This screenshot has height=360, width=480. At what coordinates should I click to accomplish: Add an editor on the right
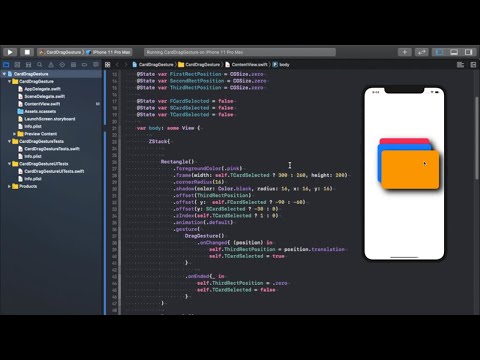point(473,65)
